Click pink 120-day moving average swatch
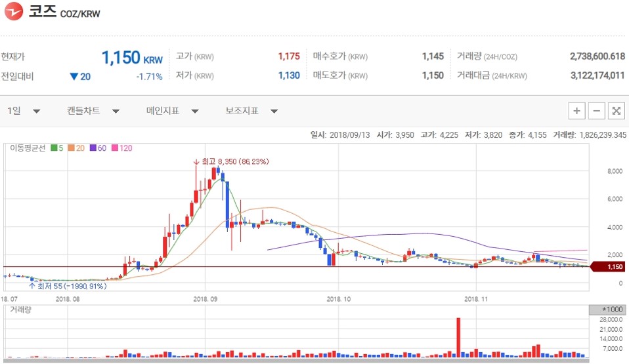 pos(115,148)
